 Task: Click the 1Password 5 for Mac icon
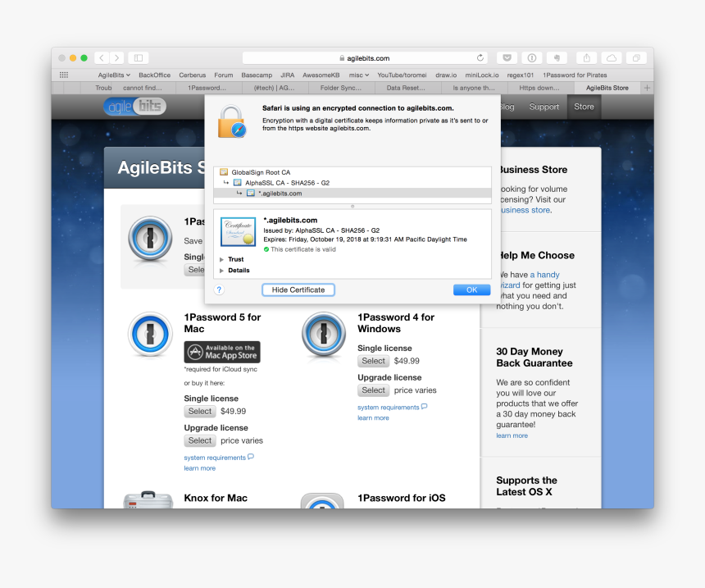click(x=150, y=335)
